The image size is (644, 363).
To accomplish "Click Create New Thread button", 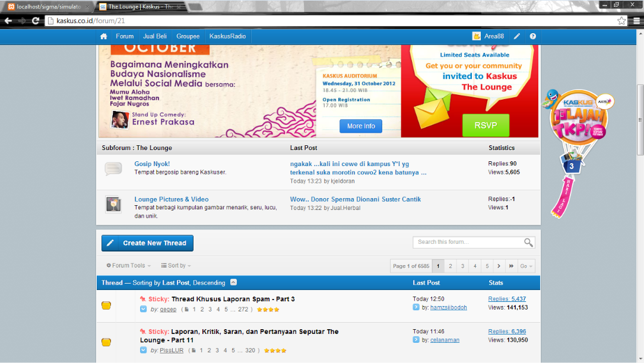I will pos(147,243).
